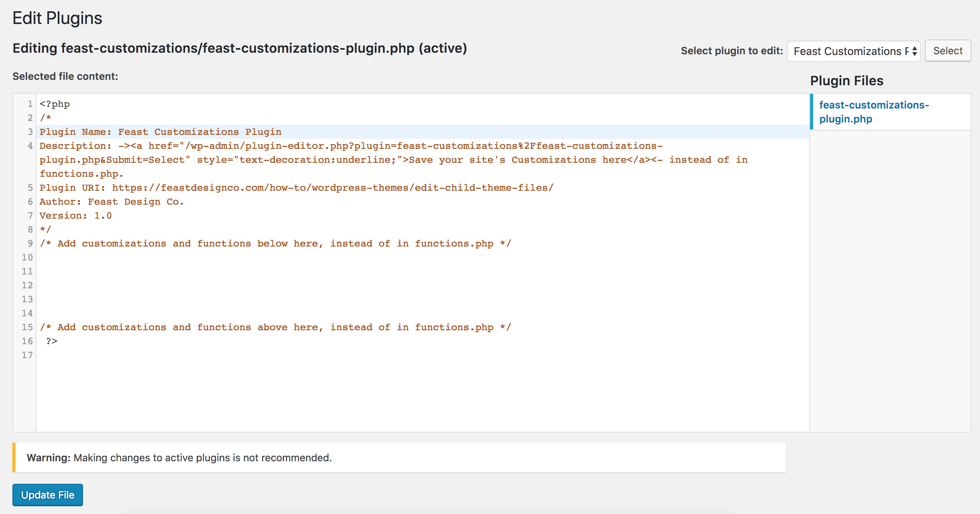The width and height of the screenshot is (980, 514).
Task: Click the 'below here' comment line
Action: 275,243
